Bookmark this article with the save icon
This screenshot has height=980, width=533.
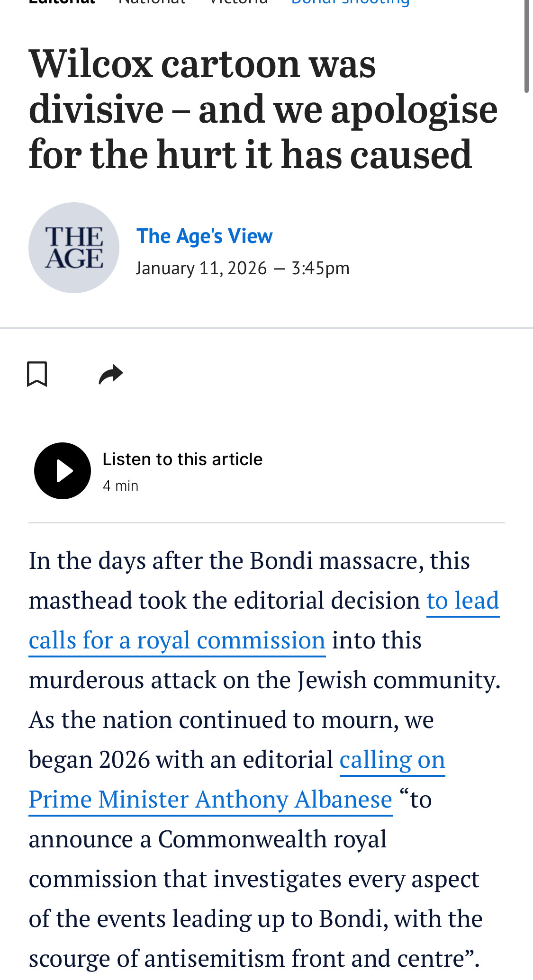[x=37, y=374]
